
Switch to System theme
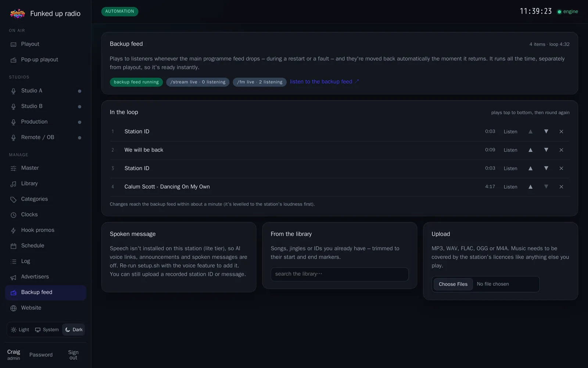pos(47,330)
